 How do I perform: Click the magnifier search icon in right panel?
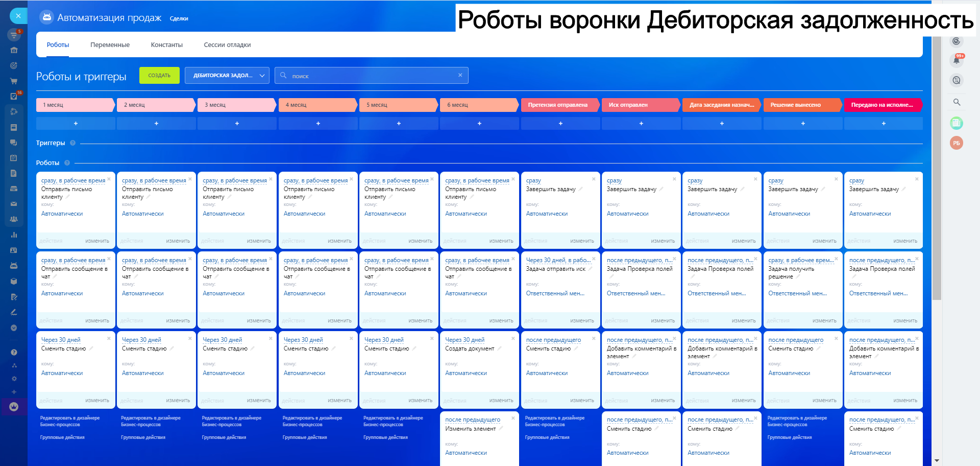957,102
